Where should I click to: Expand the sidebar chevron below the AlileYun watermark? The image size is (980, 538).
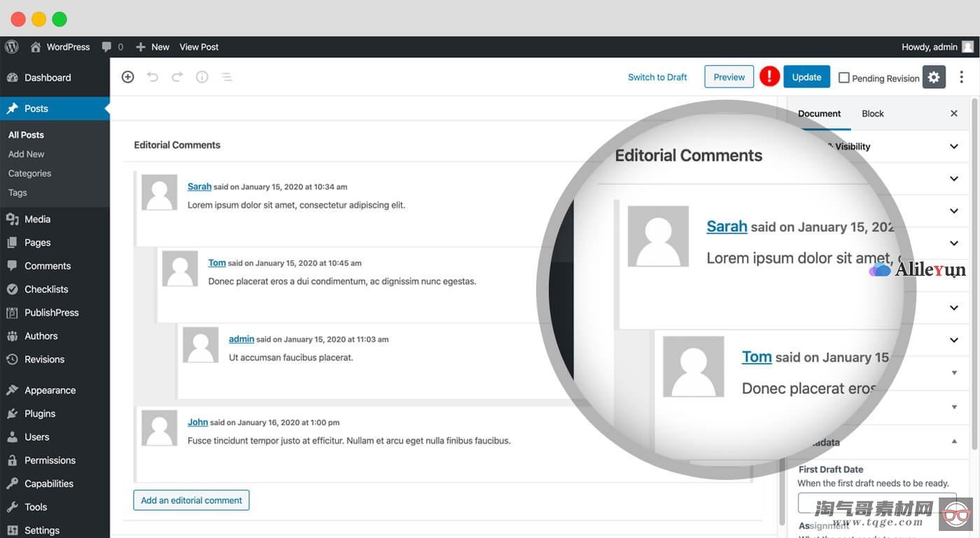pos(954,308)
